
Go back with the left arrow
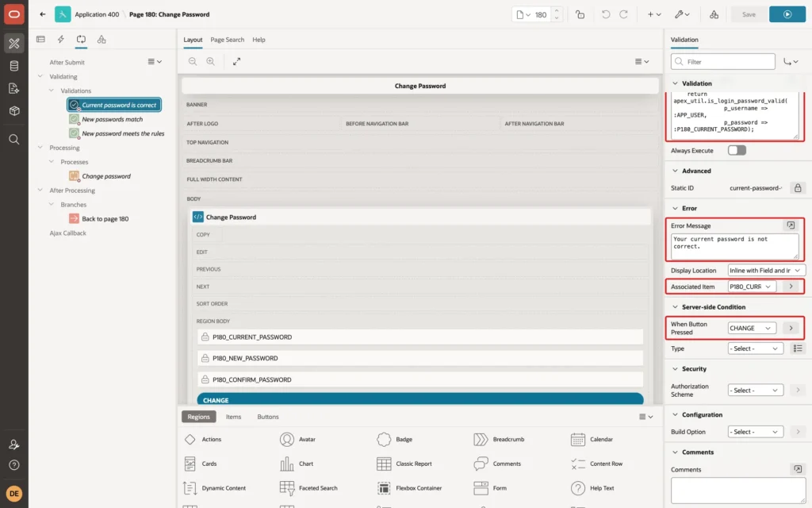click(43, 14)
